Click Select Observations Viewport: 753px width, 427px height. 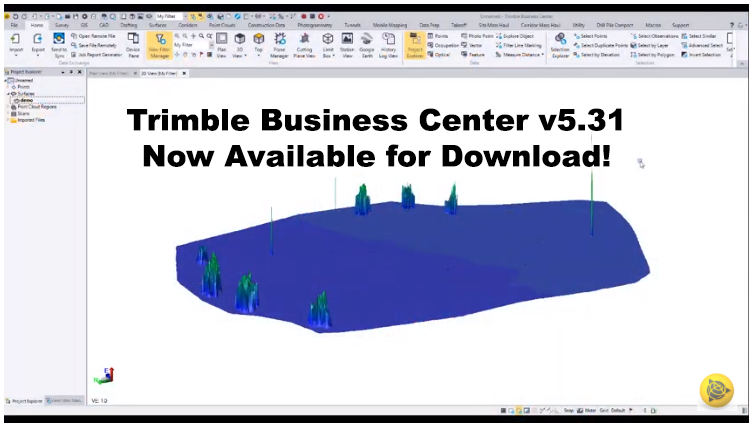click(654, 36)
